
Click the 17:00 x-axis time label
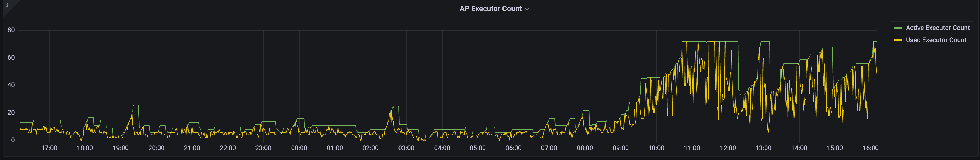coord(49,148)
